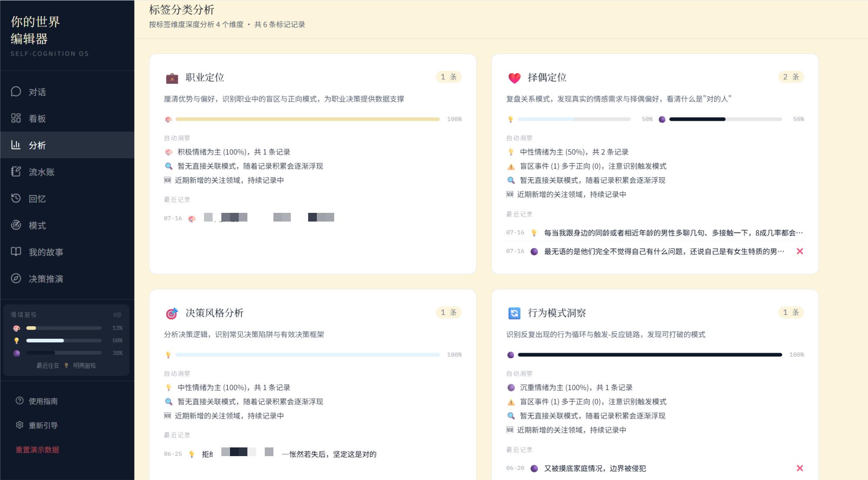Open 决策推演 menu item

click(x=67, y=278)
